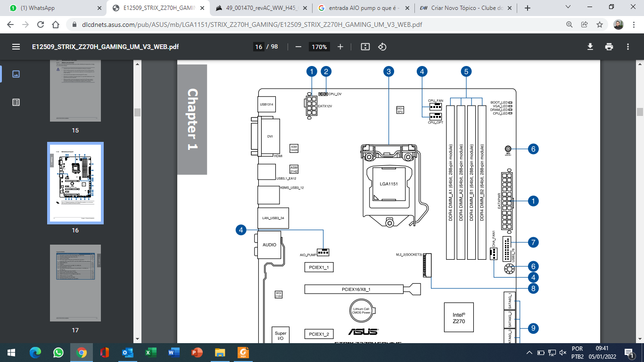Switch to the entrada AIO pump Google tab
Viewport: 644px width, 362px height.
364,8
